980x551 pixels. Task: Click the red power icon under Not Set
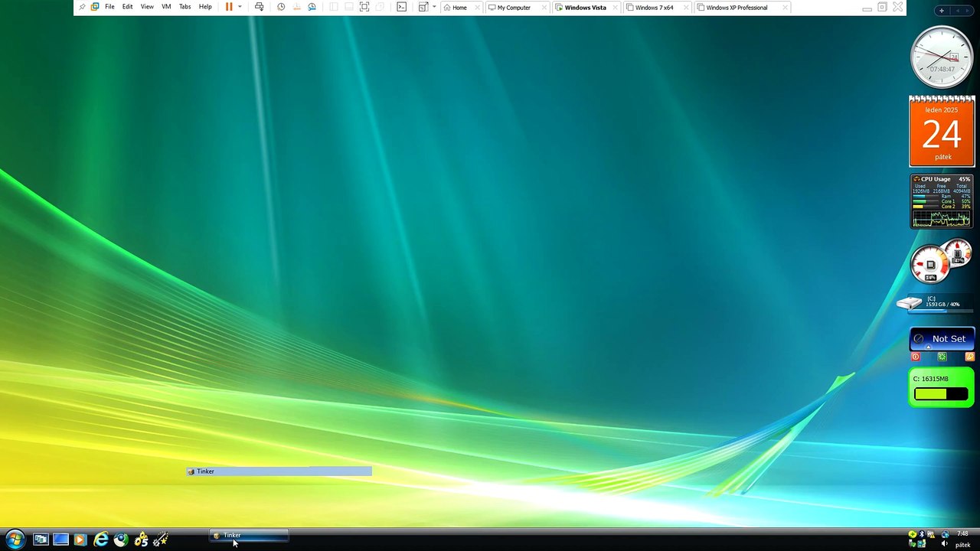915,357
